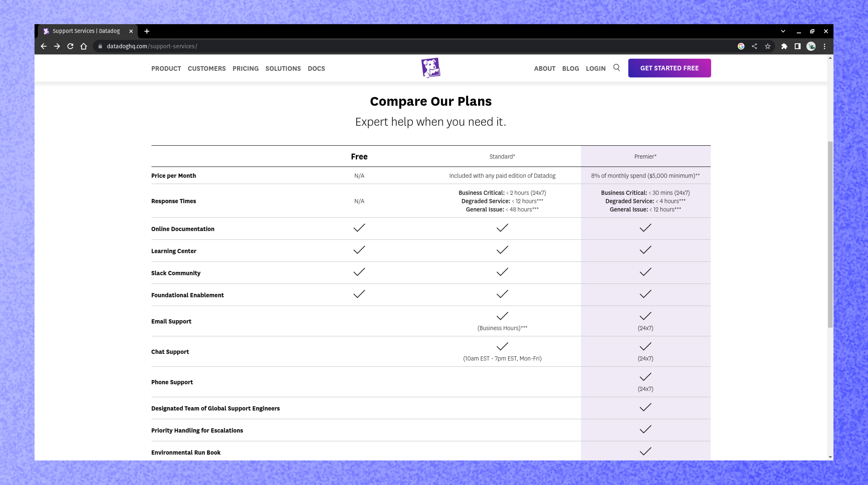The image size is (868, 485).
Task: Click the browser home icon
Action: (84, 46)
